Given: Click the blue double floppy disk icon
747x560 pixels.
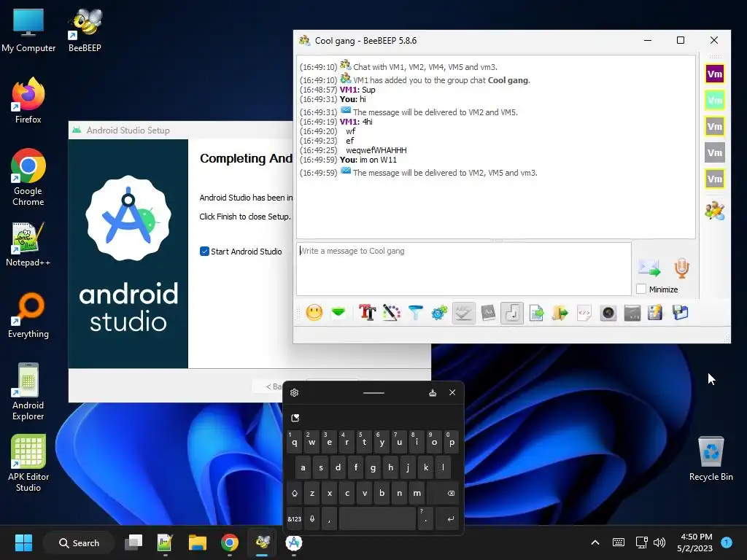Looking at the screenshot, I should [680, 313].
